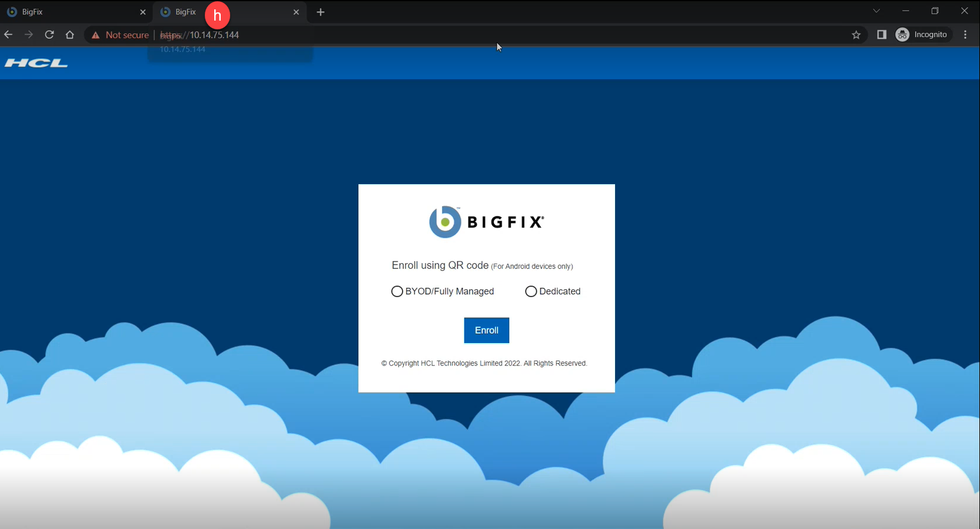The width and height of the screenshot is (980, 529).
Task: Click the BigFix logo in enrollment card
Action: 486,222
